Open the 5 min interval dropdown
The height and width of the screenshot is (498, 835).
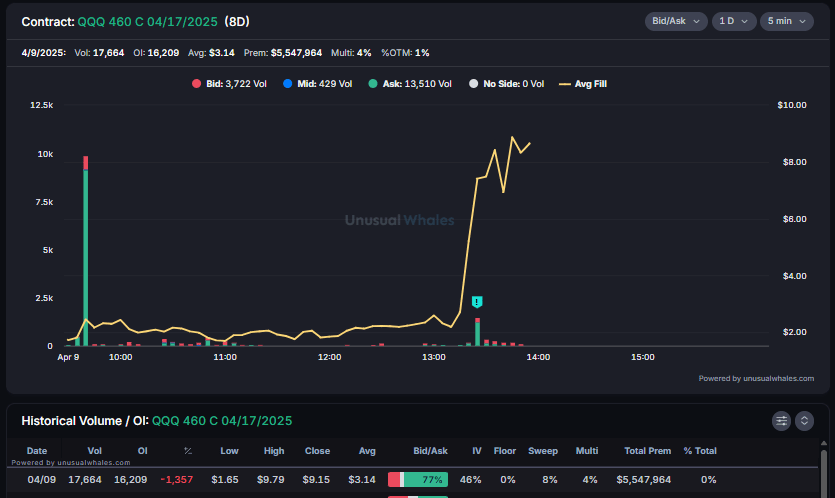787,21
